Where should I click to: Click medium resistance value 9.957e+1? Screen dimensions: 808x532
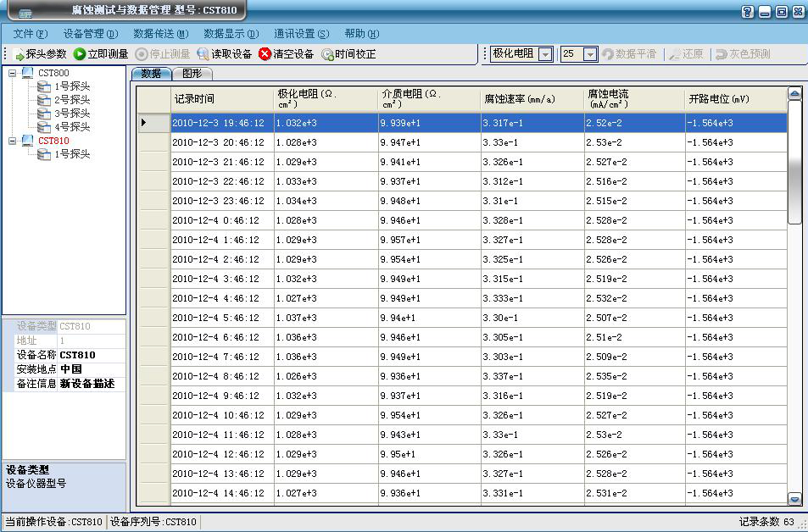point(430,240)
